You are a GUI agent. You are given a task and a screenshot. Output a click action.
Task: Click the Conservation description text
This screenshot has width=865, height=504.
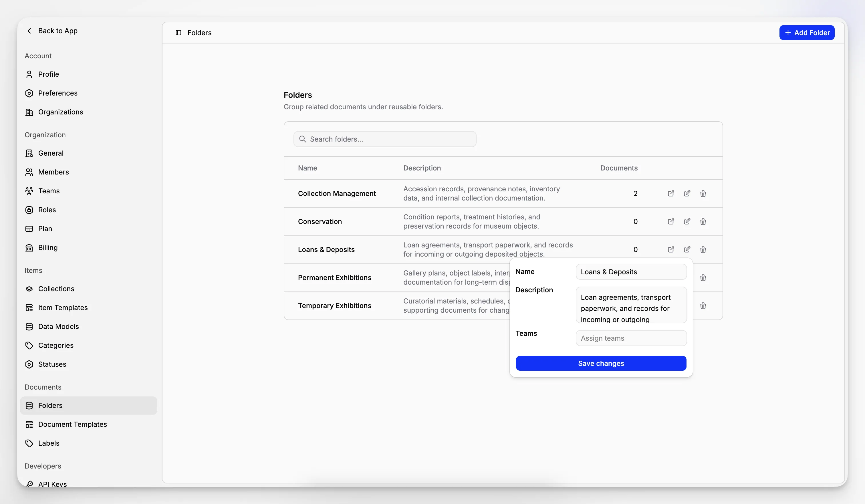pyautogui.click(x=472, y=221)
